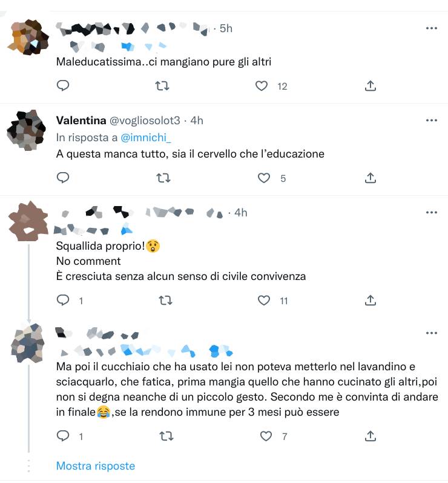Like the tweet with 12 likes
448x483 pixels.
(x=262, y=85)
